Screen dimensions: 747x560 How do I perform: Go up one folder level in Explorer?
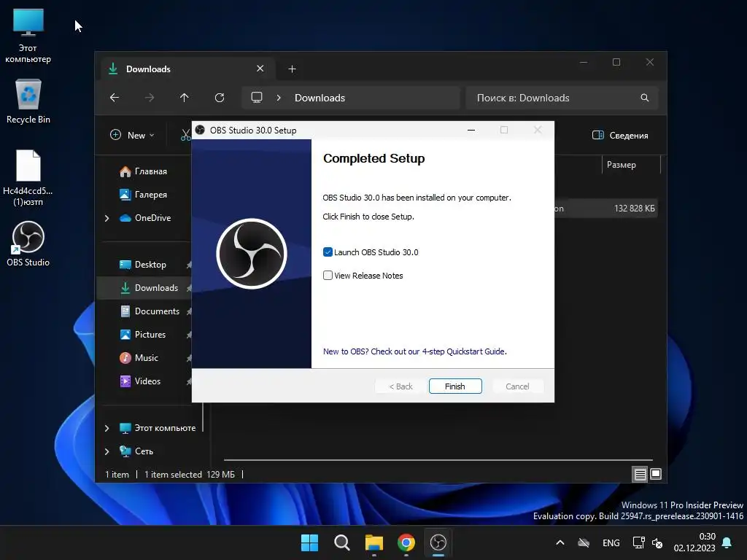pyautogui.click(x=185, y=98)
